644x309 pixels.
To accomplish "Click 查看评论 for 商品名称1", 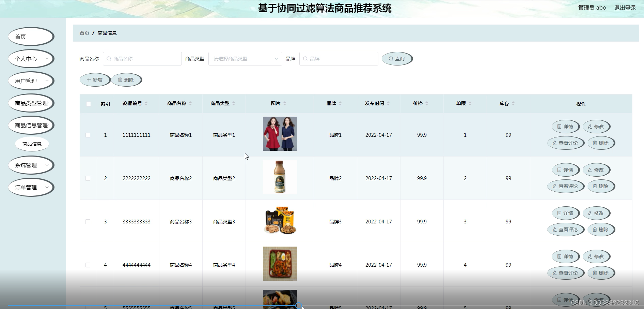I will [566, 143].
